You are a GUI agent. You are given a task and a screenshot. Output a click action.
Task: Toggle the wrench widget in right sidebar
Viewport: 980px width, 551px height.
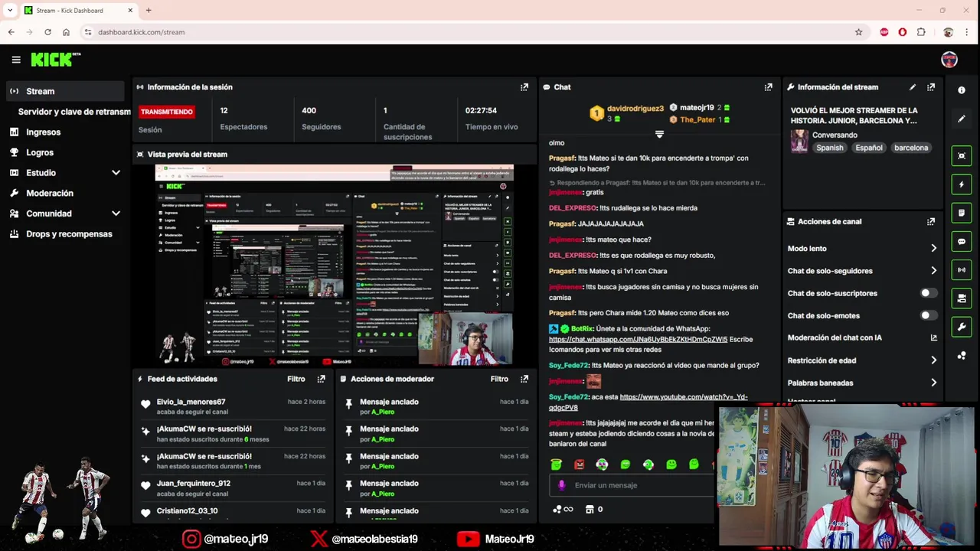(x=962, y=327)
